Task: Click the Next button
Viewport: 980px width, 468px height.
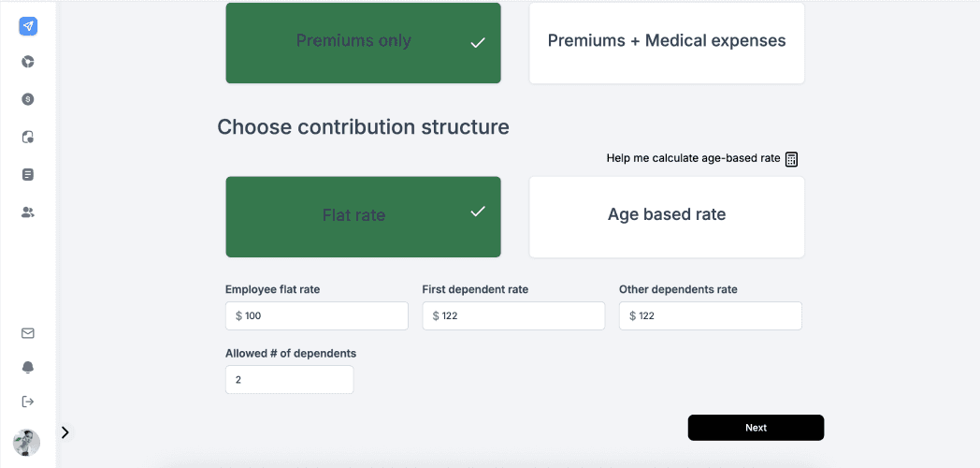Action: tap(756, 428)
